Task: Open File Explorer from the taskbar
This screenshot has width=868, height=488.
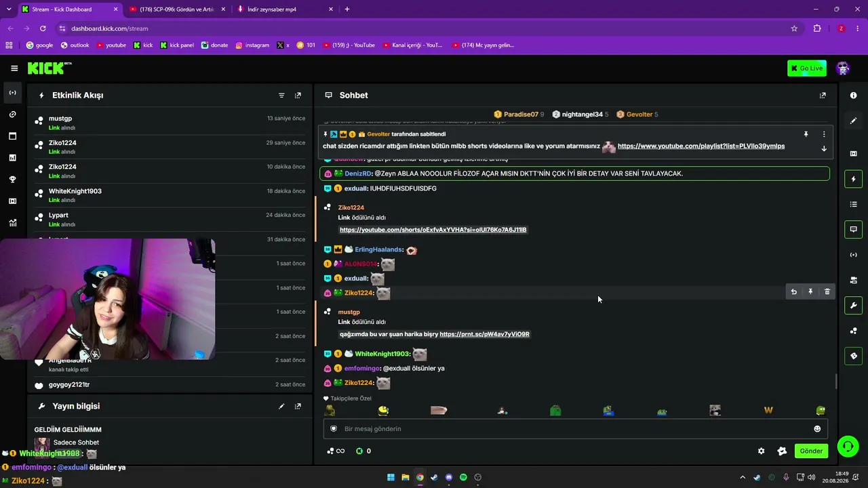Action: tap(405, 477)
